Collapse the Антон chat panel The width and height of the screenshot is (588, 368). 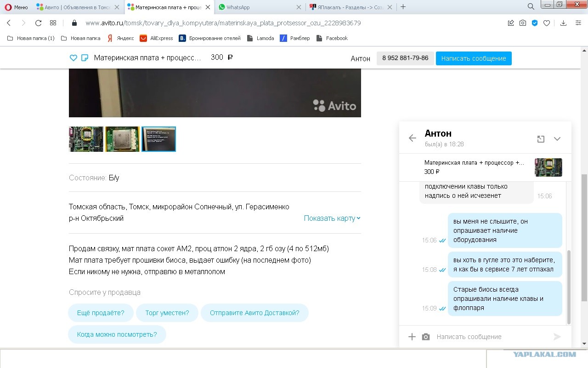[x=557, y=138]
